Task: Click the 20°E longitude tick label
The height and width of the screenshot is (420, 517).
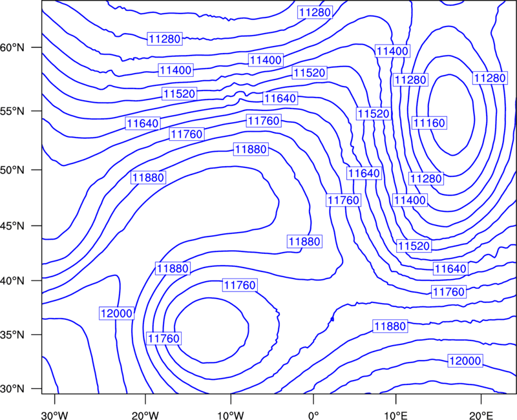Action: (481, 415)
